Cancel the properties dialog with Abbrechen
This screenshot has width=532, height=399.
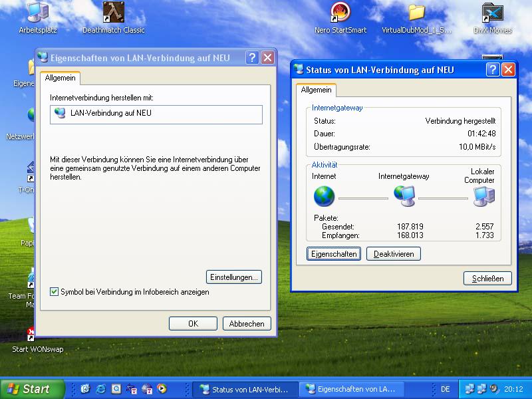point(247,324)
